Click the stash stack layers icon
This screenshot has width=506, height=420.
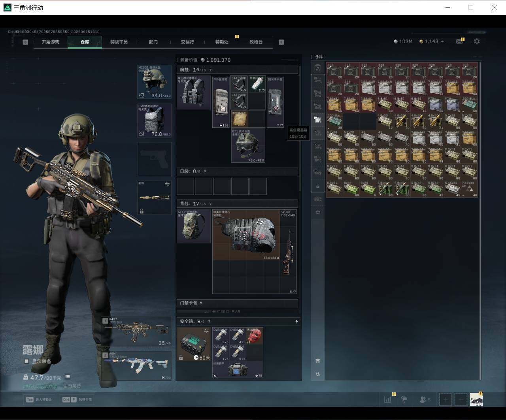click(x=318, y=361)
